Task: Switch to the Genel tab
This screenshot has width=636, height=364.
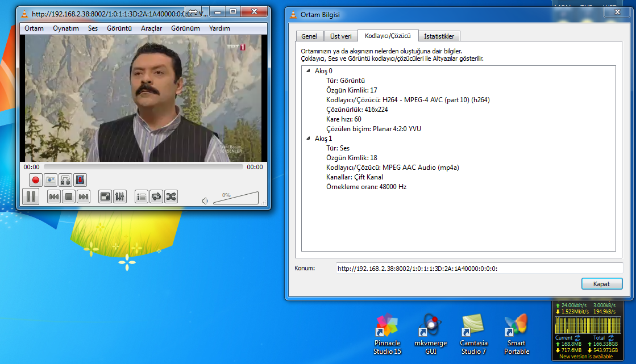Action: [x=309, y=35]
